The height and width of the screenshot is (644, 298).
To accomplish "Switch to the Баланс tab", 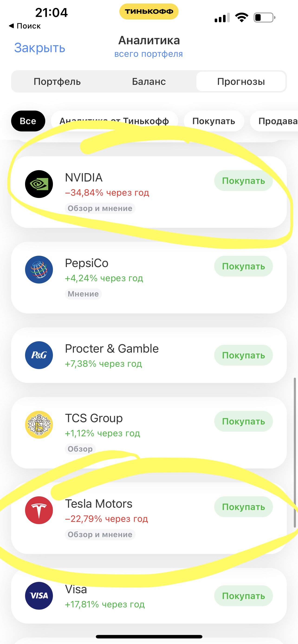I will 149,82.
